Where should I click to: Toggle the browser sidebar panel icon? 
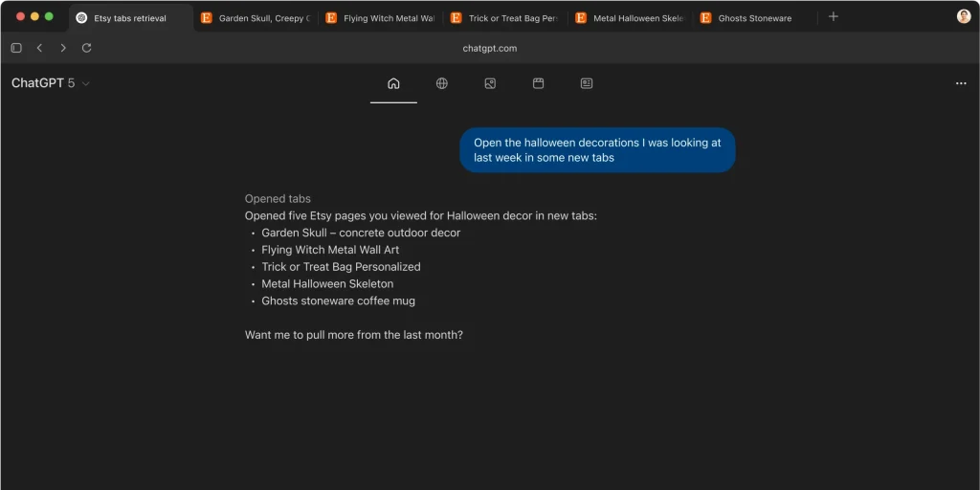tap(16, 48)
